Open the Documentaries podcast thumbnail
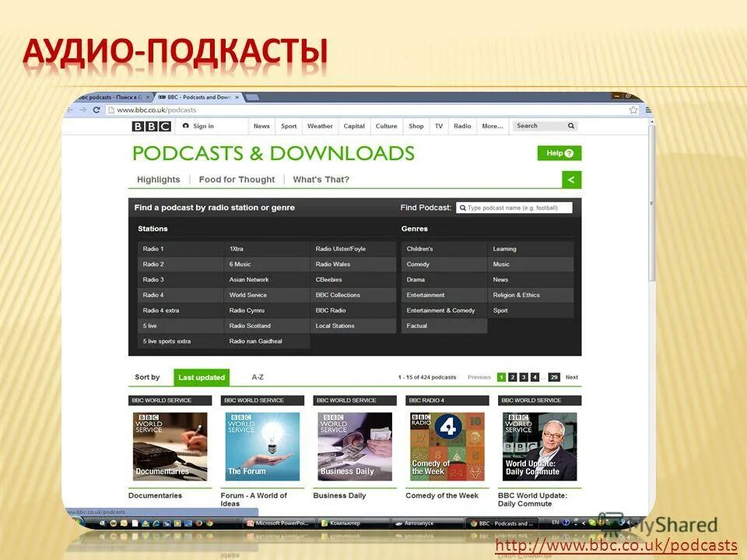The width and height of the screenshot is (747, 560). pyautogui.click(x=170, y=446)
